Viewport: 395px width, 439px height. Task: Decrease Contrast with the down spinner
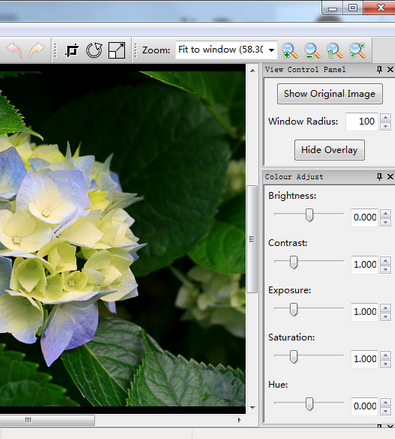(386, 269)
